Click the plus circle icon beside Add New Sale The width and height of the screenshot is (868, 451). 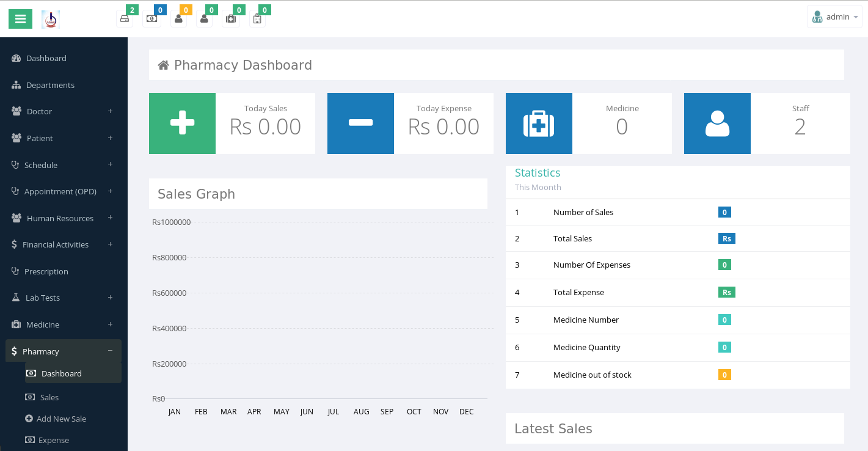[x=29, y=419]
